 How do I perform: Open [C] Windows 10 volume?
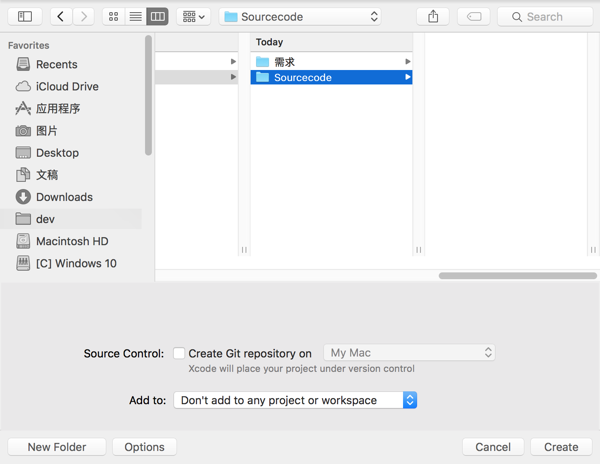(66, 263)
